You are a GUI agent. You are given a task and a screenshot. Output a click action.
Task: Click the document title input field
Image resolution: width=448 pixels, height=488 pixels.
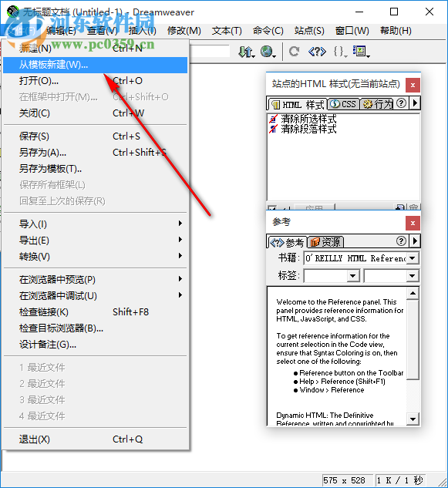tap(210, 51)
